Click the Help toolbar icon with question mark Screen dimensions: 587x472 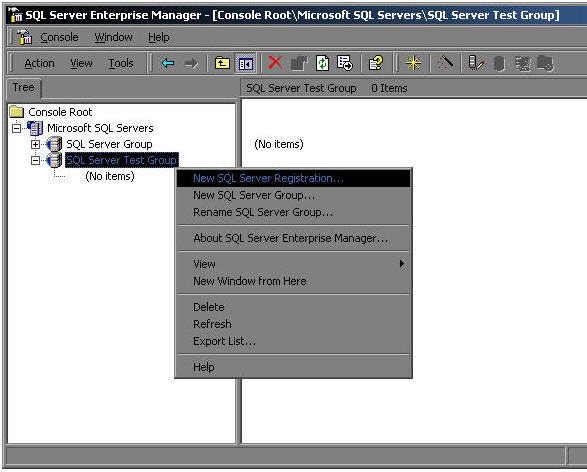click(376, 63)
